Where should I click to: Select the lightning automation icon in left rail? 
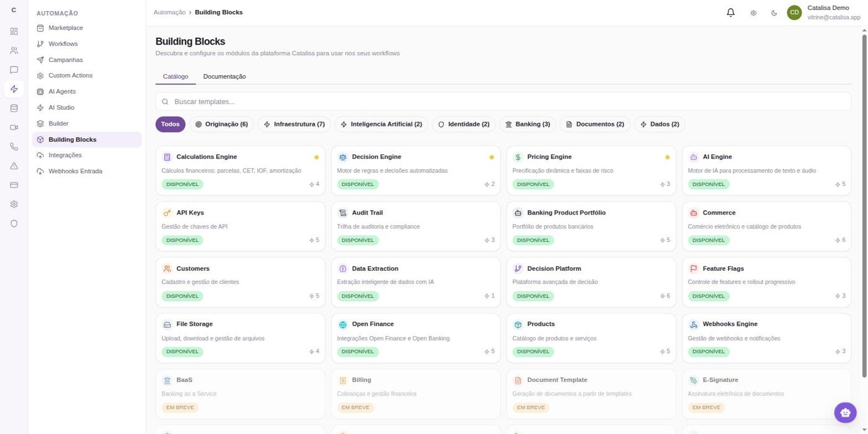point(14,89)
